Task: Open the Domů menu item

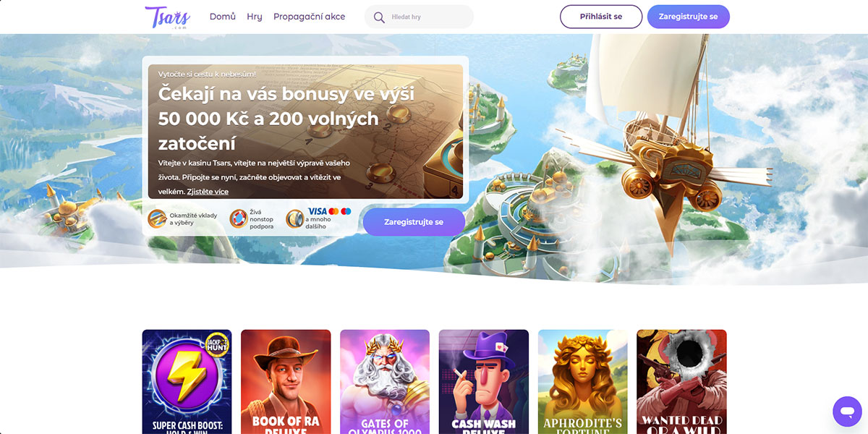Action: click(223, 17)
